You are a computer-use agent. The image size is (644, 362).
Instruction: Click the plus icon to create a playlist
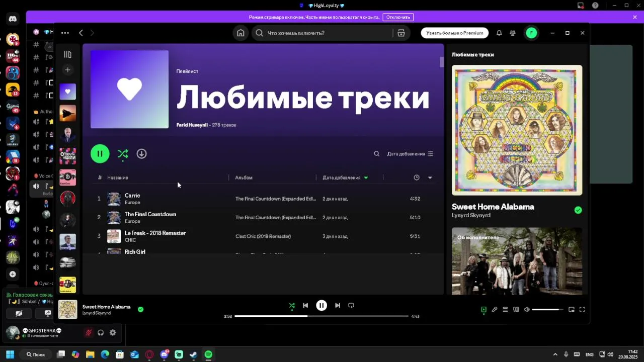67,70
